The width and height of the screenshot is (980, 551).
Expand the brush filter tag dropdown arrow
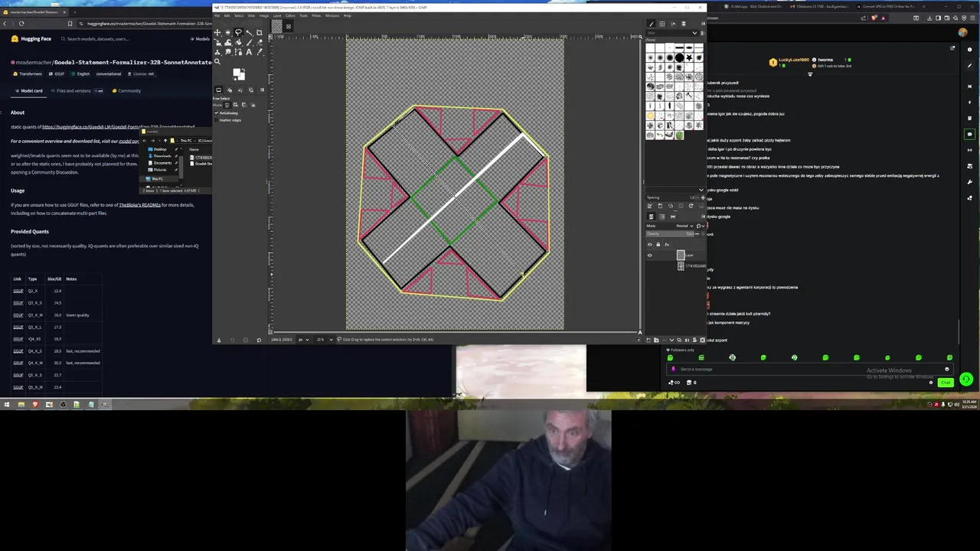coord(694,33)
